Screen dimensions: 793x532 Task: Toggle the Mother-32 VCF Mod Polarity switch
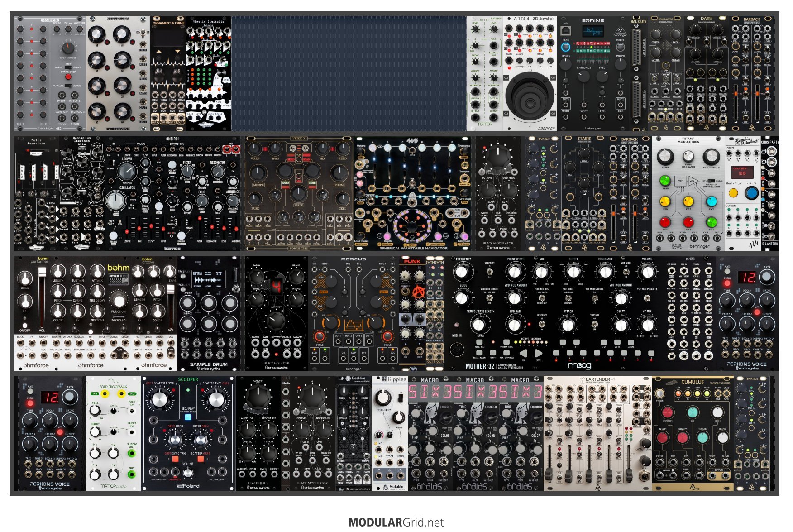point(648,298)
